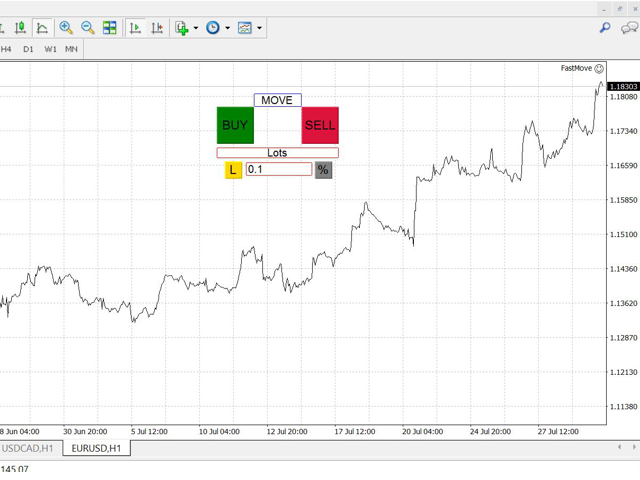Screen dimensions: 640x480
Task: Toggle the Chart Shift icon
Action: coord(157,28)
